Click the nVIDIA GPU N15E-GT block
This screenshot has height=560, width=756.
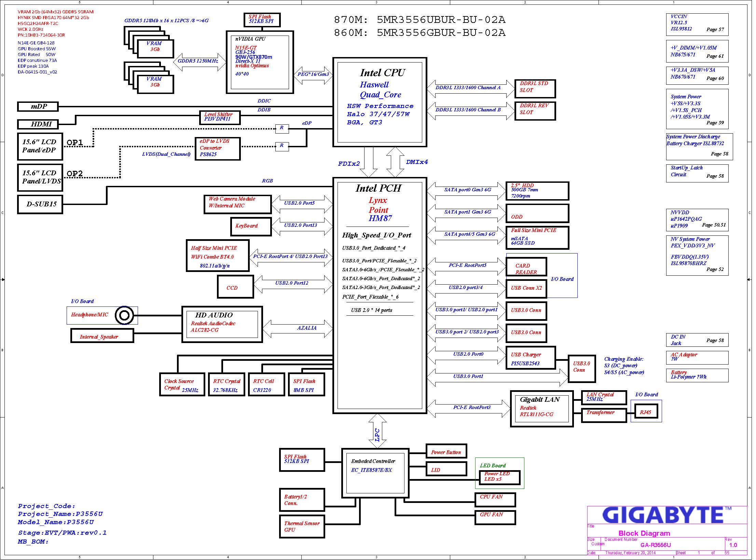(x=260, y=62)
